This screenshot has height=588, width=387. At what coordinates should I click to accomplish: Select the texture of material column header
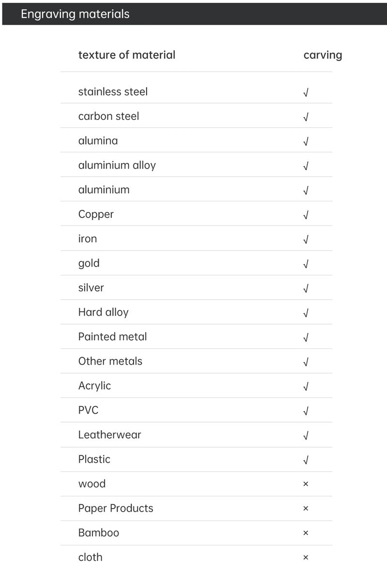coord(127,55)
